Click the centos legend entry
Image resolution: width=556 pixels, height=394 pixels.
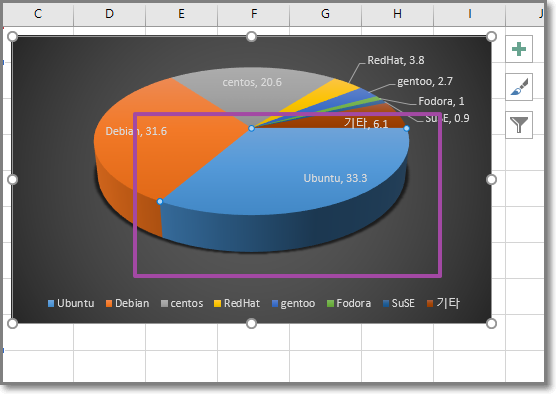(182, 304)
